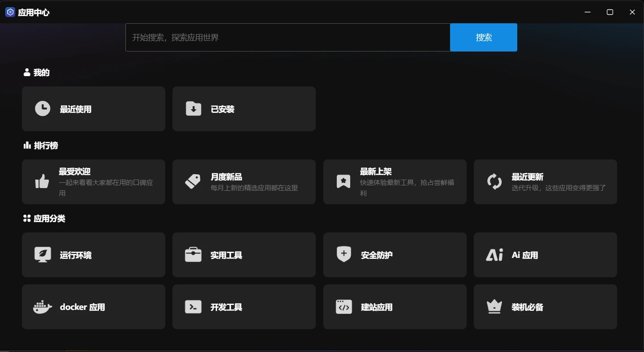Click the Ai logo icon

click(494, 255)
